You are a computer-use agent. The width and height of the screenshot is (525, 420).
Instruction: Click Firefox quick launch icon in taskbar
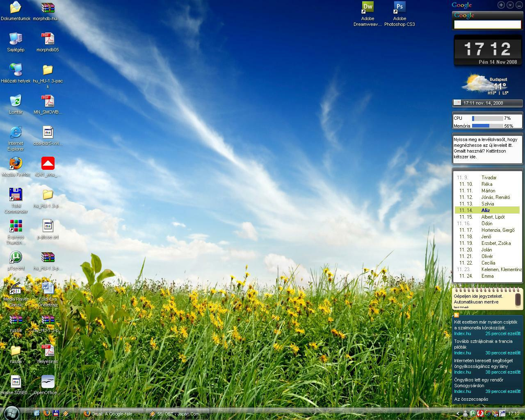(46, 413)
